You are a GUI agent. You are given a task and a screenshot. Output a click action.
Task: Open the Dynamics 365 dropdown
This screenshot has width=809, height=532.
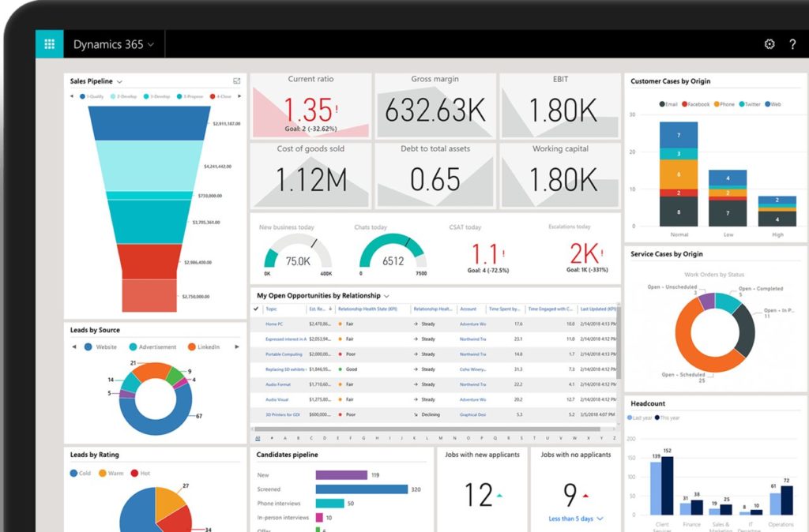pos(114,44)
